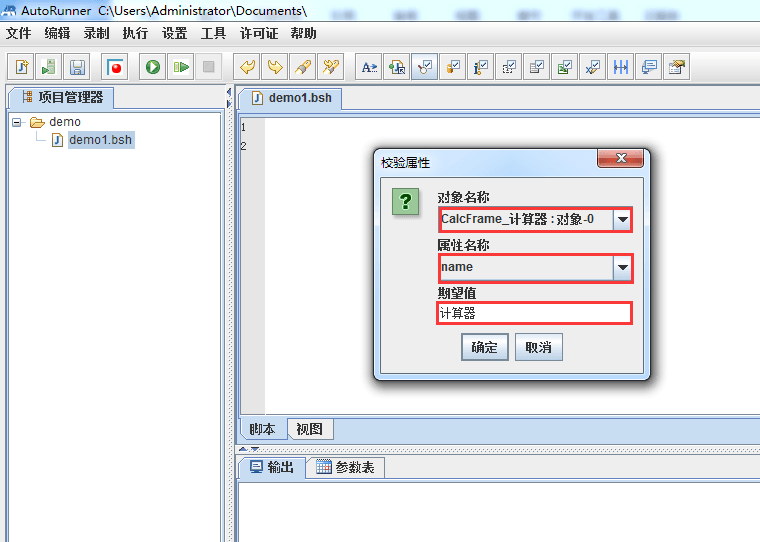Click the step run icon with green arrow

pyautogui.click(x=181, y=67)
